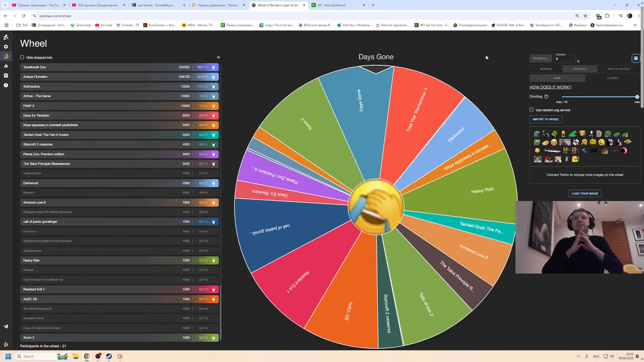Expand the bookmarks overflow chevron
This screenshot has height=362, width=644.
635,25
